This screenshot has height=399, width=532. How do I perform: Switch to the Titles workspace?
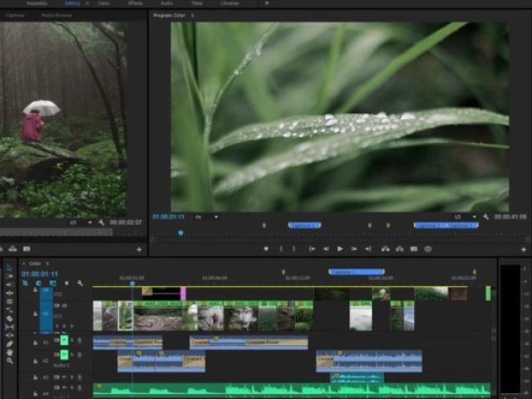click(x=197, y=3)
